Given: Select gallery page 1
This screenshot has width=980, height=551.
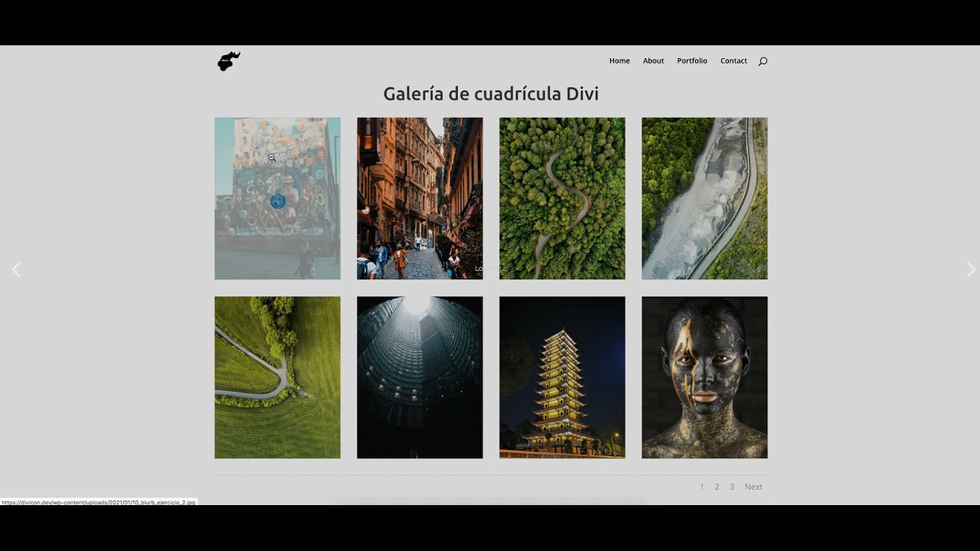Looking at the screenshot, I should (702, 487).
